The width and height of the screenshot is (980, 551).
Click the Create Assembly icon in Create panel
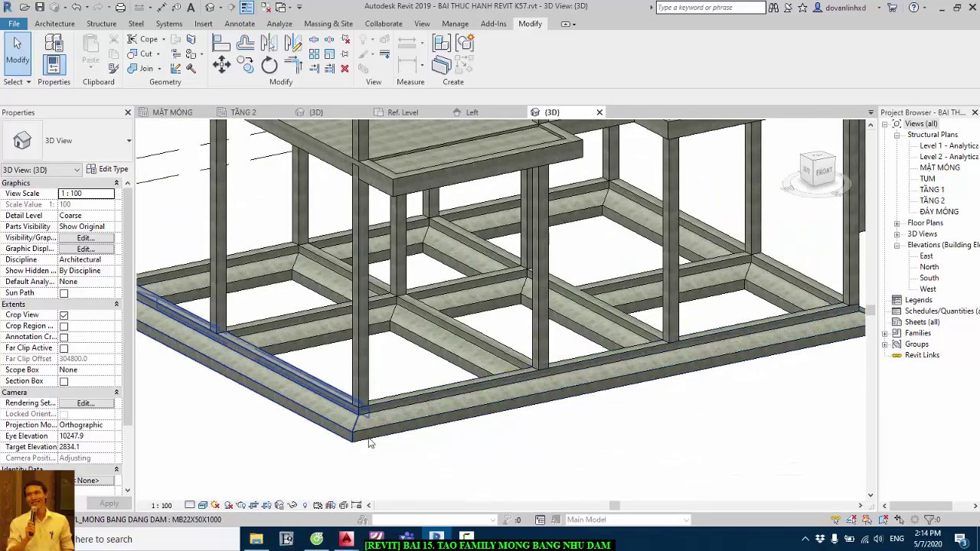tap(442, 43)
